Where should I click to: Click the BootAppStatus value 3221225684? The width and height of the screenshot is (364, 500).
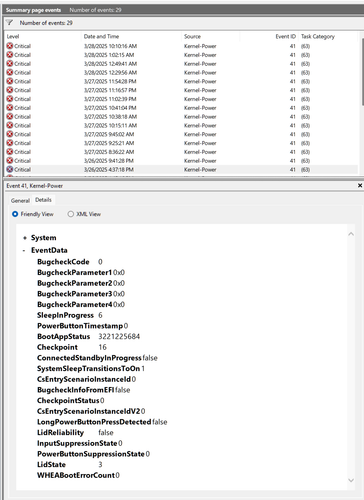pos(119,336)
